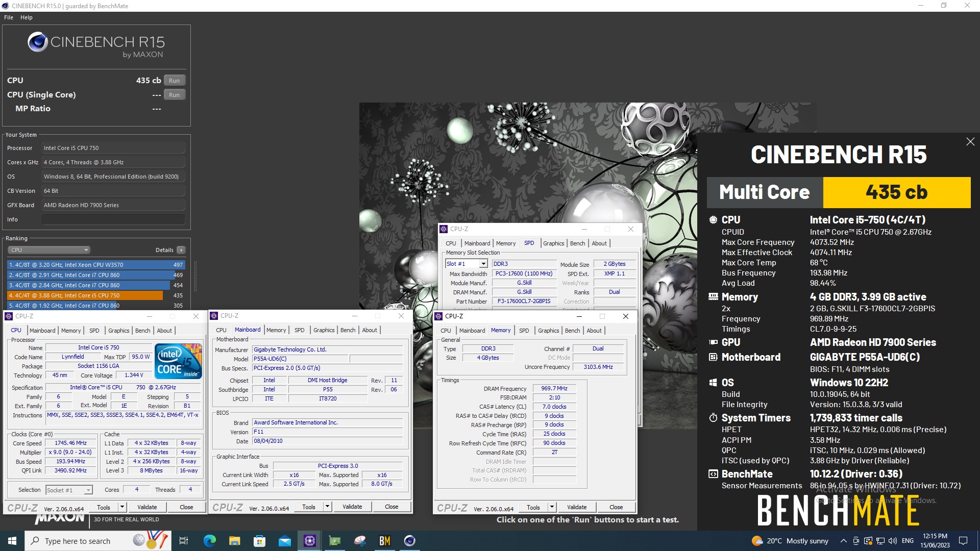Open the File menu in Cinebench

coord(9,17)
